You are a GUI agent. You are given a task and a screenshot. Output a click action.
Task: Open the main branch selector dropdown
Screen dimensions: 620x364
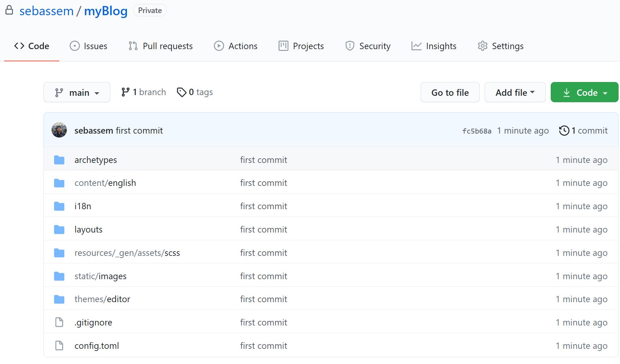tap(77, 92)
